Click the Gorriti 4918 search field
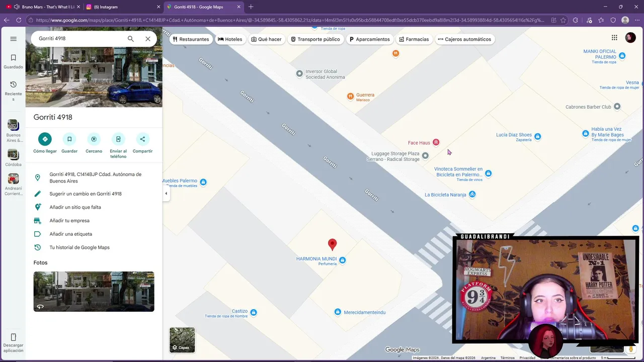Image resolution: width=644 pixels, height=362 pixels. (78, 39)
